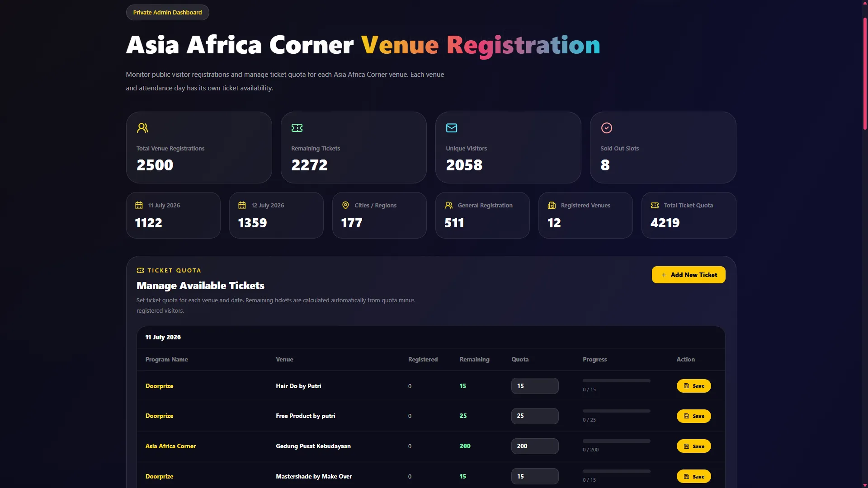
Task: Click the Remaining Tickets ticket icon
Action: (297, 128)
